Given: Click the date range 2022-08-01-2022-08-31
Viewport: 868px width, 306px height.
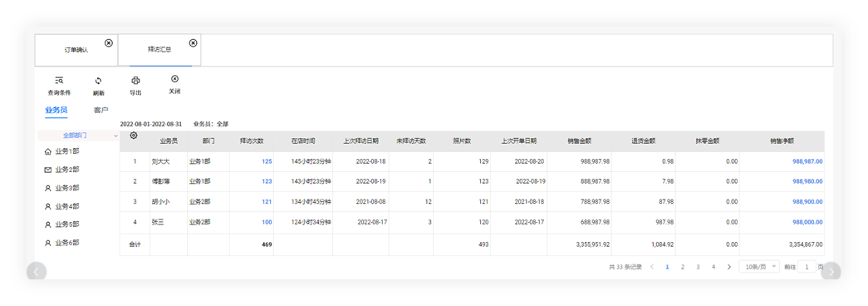Looking at the screenshot, I should tap(151, 124).
